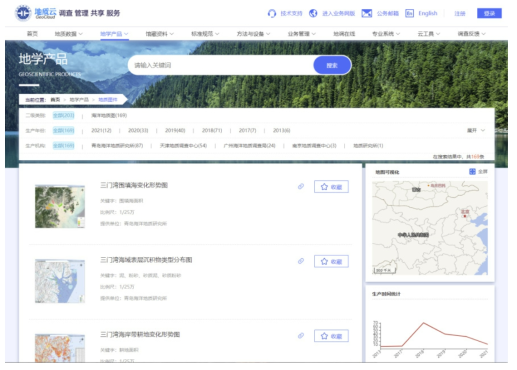Switch site language to English

pyautogui.click(x=428, y=13)
